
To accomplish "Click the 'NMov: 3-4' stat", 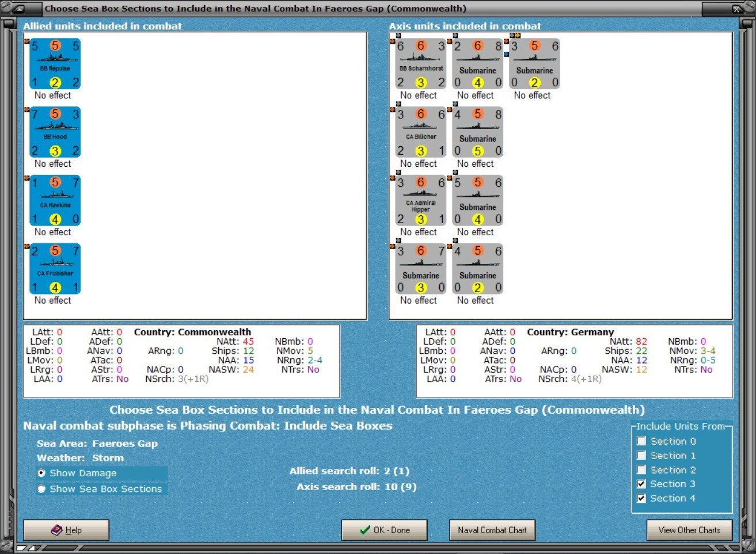I will pos(693,351).
